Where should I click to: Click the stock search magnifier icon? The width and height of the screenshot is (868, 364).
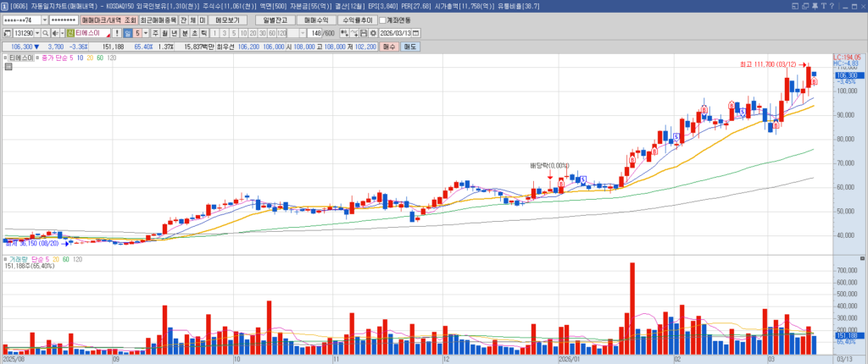click(x=46, y=33)
